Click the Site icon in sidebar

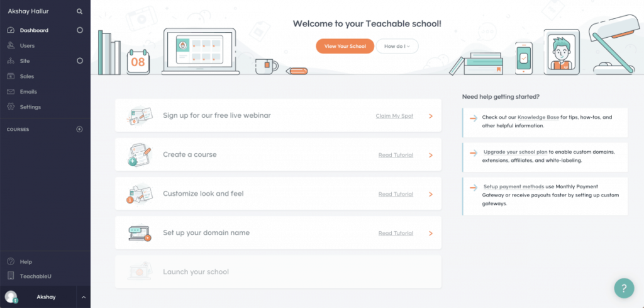(x=11, y=61)
